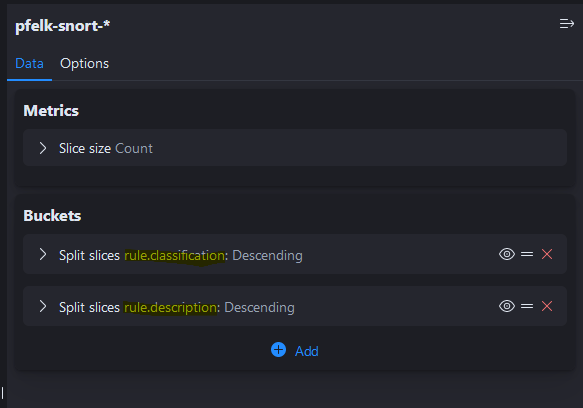Toggle visibility eye for rule.description bucket
The height and width of the screenshot is (408, 583).
[x=507, y=306]
